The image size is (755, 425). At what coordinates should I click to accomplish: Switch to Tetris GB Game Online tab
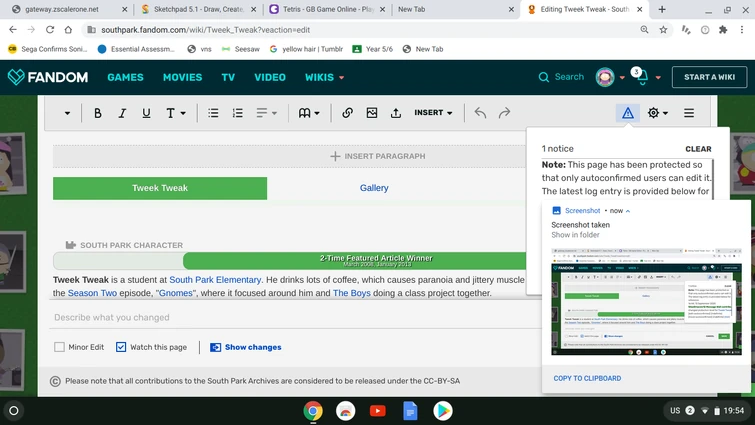click(x=327, y=9)
